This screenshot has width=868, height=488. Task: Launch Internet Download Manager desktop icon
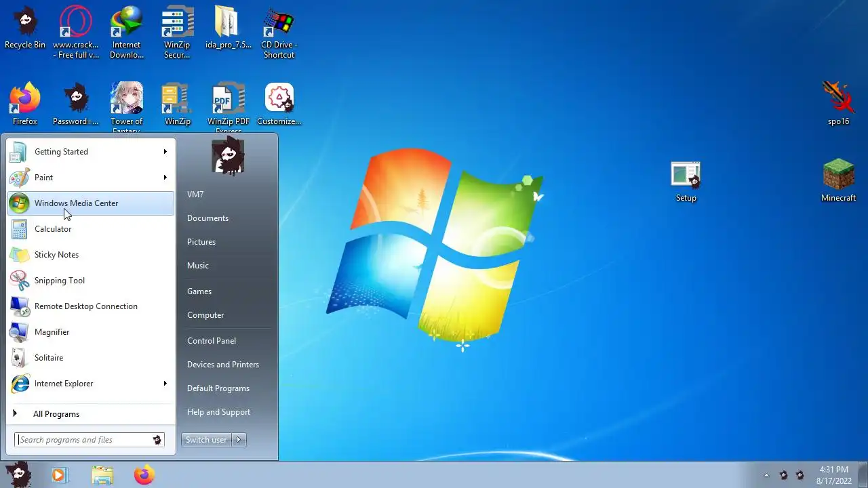click(x=127, y=33)
